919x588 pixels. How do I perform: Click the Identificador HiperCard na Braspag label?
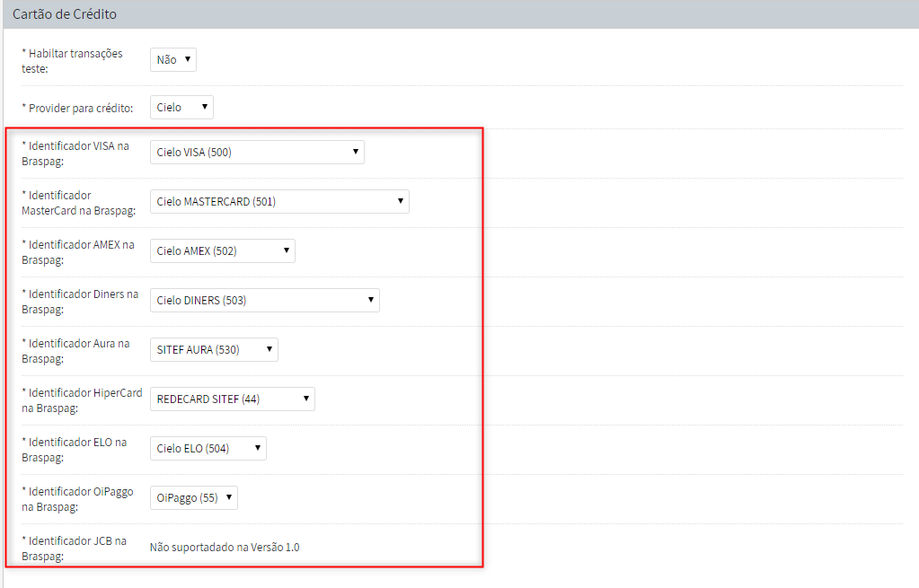(x=82, y=400)
